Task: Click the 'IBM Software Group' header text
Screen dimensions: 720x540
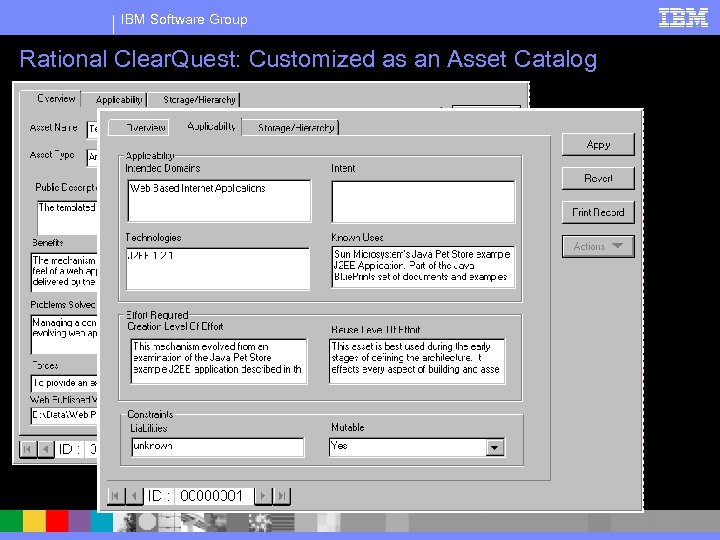Action: click(x=184, y=19)
